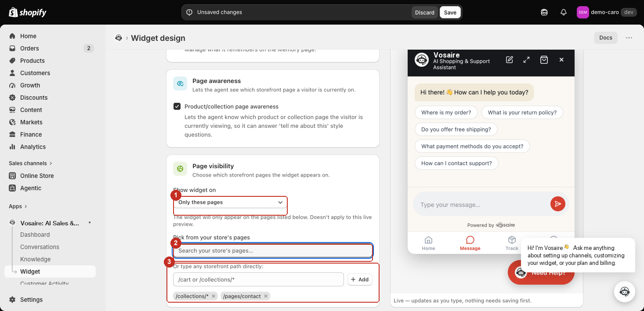Open the Vosaire: AI Sales app
Image resolution: width=644 pixels, height=311 pixels.
50,223
